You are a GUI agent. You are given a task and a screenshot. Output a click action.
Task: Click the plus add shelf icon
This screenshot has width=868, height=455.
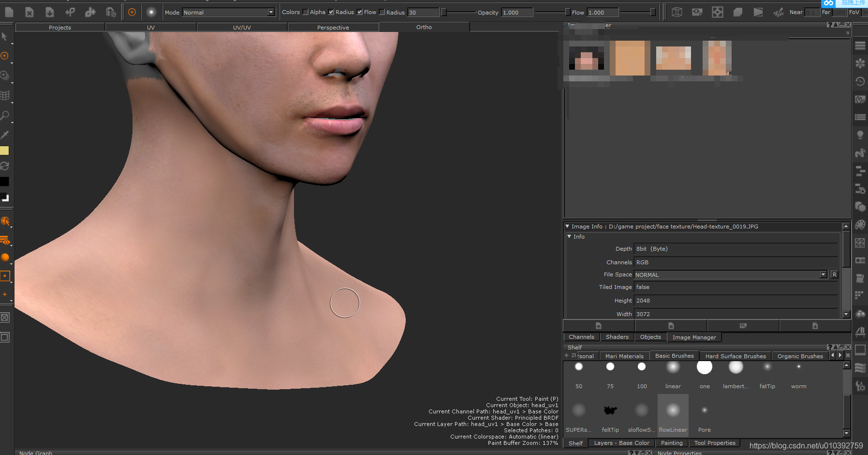[x=566, y=356]
